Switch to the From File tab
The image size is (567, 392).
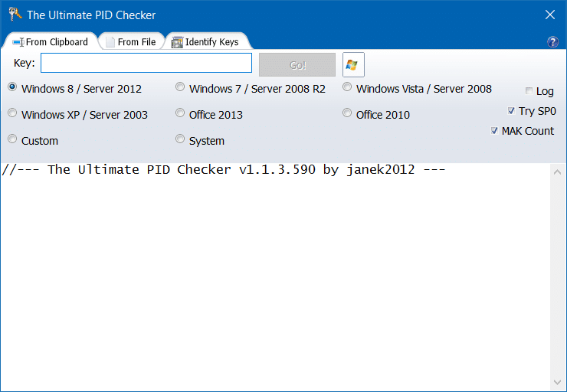(x=131, y=42)
